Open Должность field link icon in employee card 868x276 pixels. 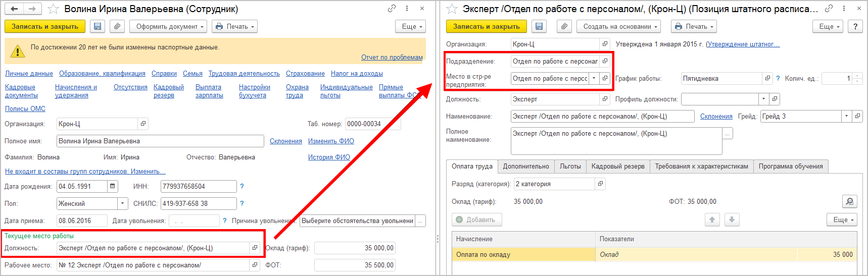pos(255,248)
